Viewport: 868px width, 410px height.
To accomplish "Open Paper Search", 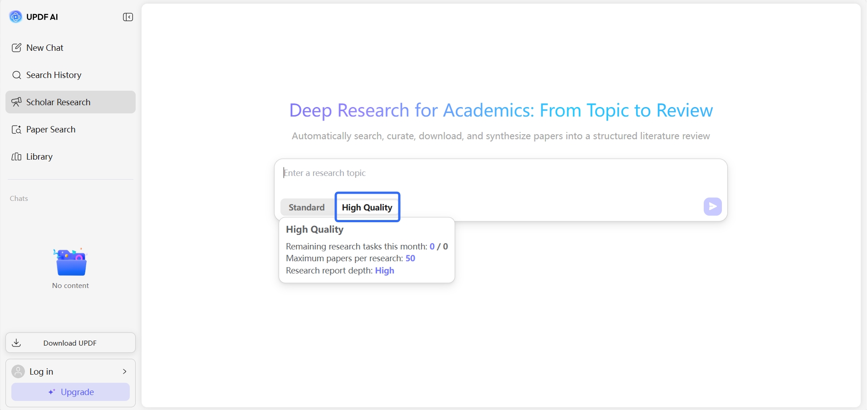I will tap(70, 129).
